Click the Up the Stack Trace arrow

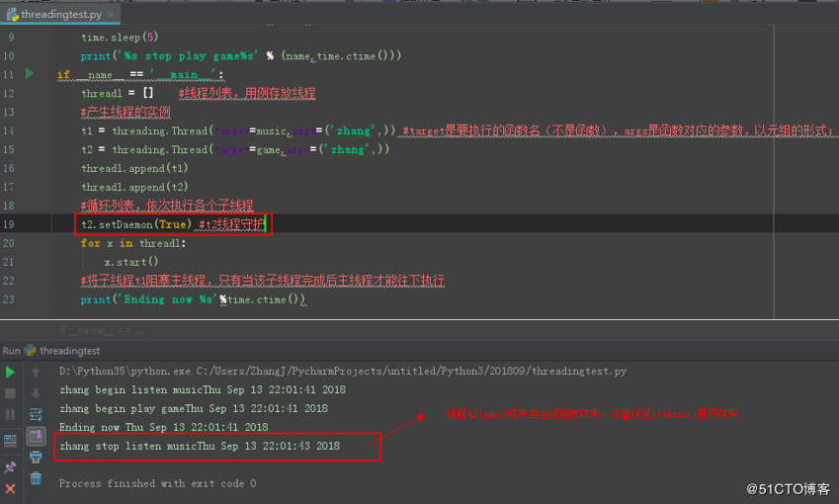tap(36, 372)
